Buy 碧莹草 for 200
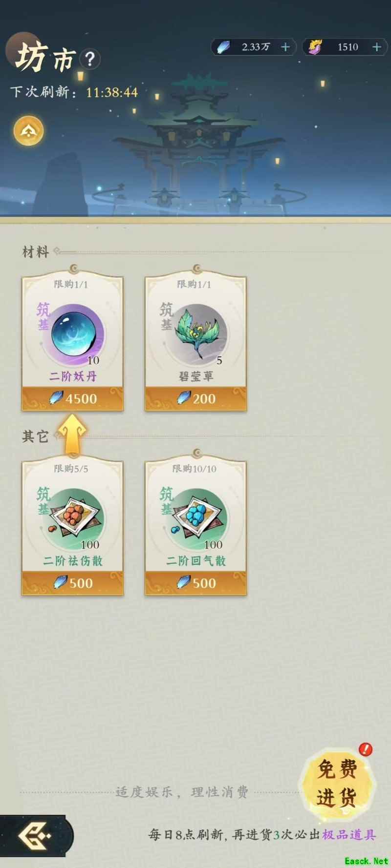The image size is (391, 868). click(x=195, y=399)
